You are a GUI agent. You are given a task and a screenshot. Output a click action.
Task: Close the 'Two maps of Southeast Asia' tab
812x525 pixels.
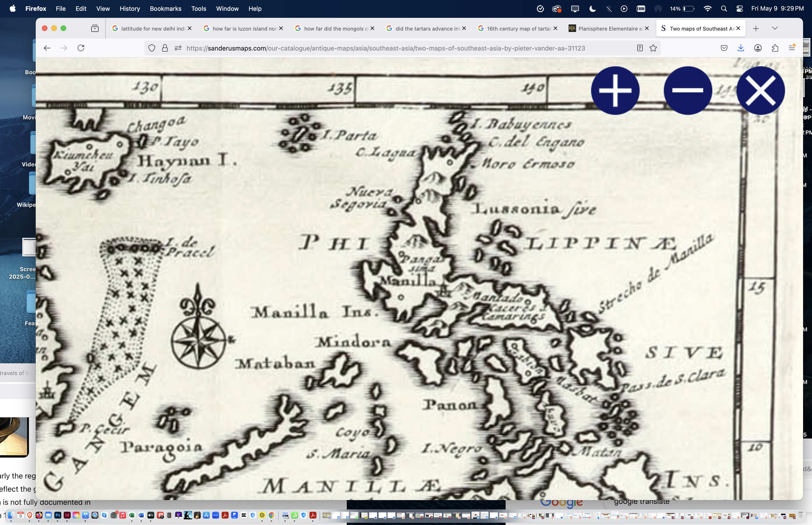738,28
